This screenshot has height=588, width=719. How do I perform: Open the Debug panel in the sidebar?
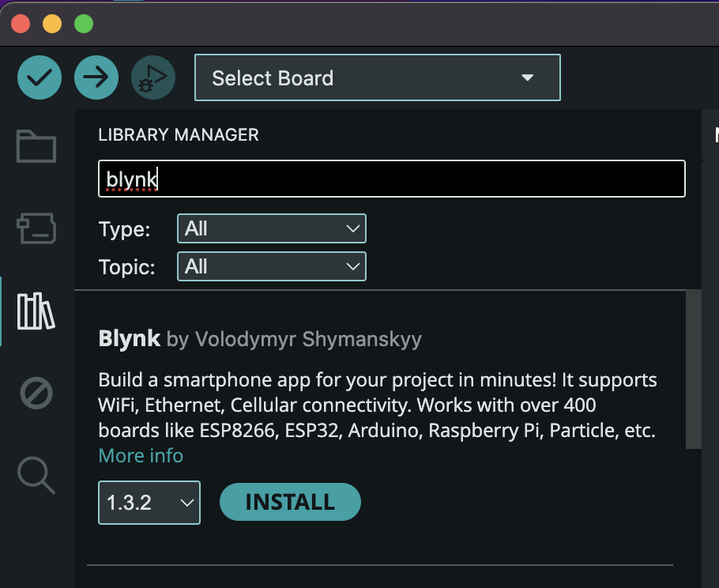[x=36, y=393]
